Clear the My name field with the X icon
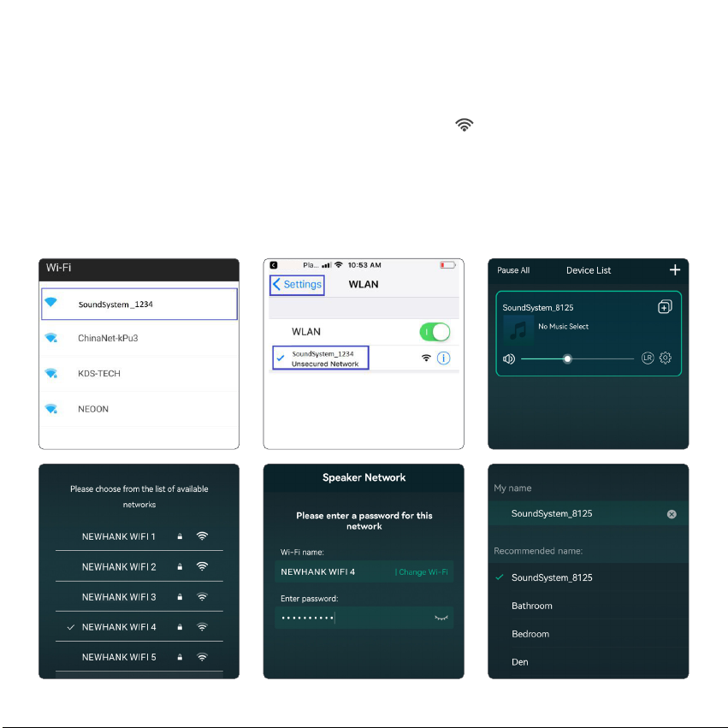The image size is (728, 728). click(672, 514)
